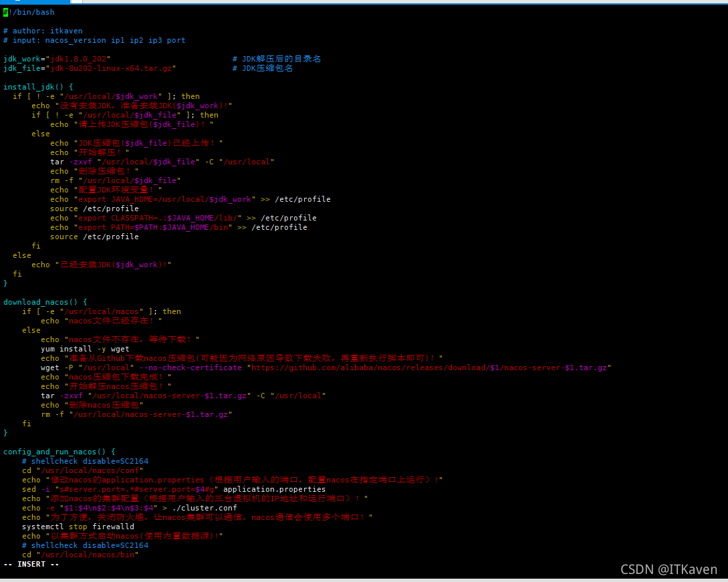Image resolution: width=728 pixels, height=582 pixels.
Task: Click the rm -f "/usr/local/$jdk_file" line
Action: (x=116, y=180)
